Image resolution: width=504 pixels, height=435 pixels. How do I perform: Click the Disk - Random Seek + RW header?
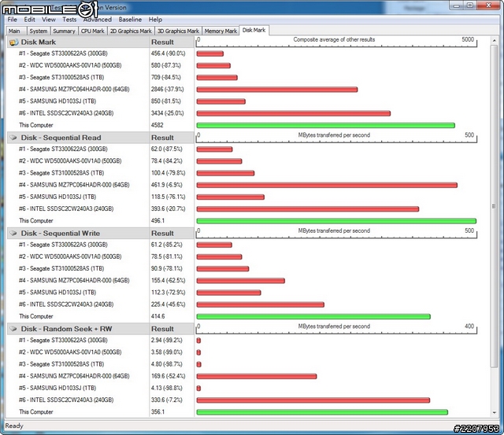click(x=78, y=329)
